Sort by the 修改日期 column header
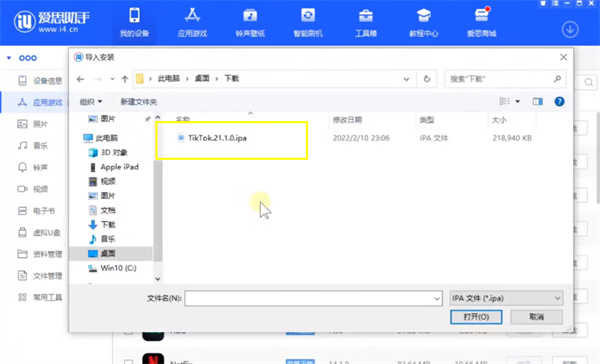Image resolution: width=600 pixels, height=364 pixels. (x=347, y=120)
